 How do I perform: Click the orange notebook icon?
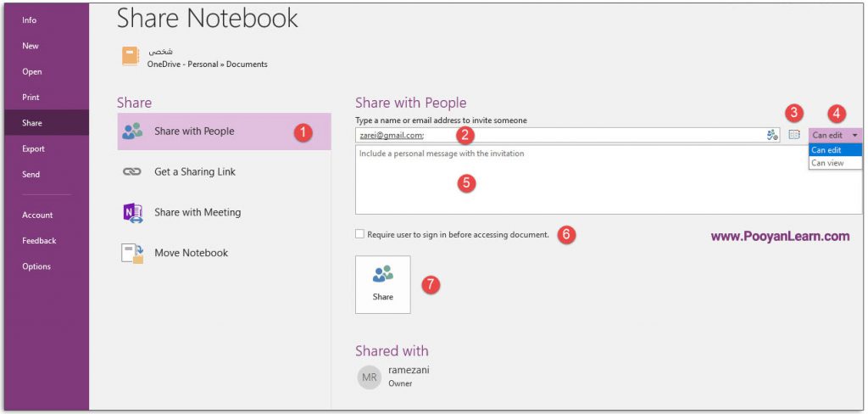click(130, 57)
